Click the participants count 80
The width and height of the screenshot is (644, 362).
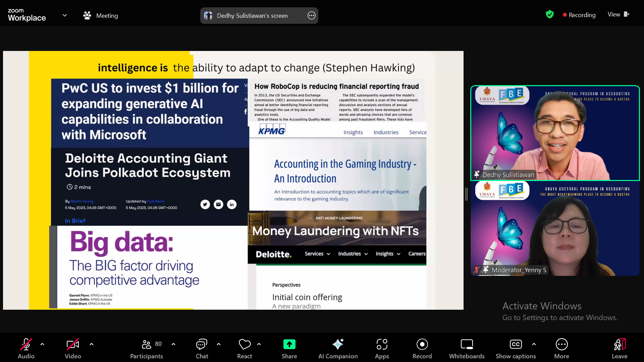158,344
